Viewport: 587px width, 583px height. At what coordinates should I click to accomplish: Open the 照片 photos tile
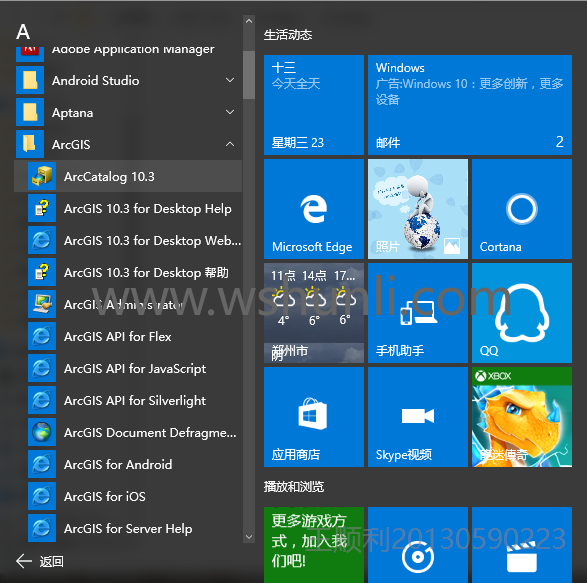(418, 209)
